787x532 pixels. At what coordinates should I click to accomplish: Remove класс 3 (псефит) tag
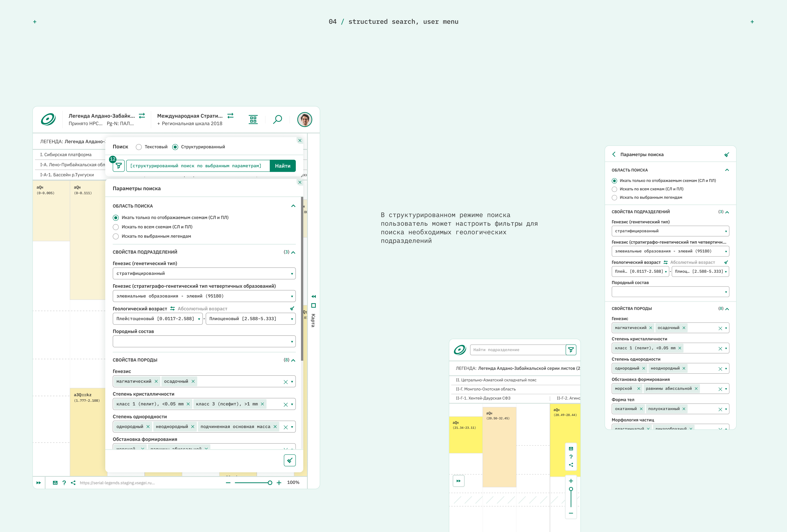[262, 404]
